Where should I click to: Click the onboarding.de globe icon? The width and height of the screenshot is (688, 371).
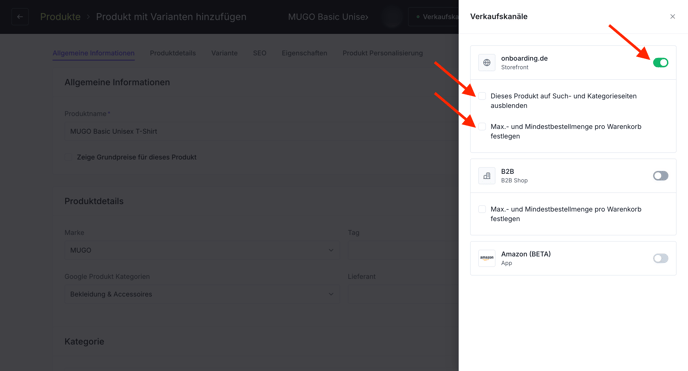(487, 63)
